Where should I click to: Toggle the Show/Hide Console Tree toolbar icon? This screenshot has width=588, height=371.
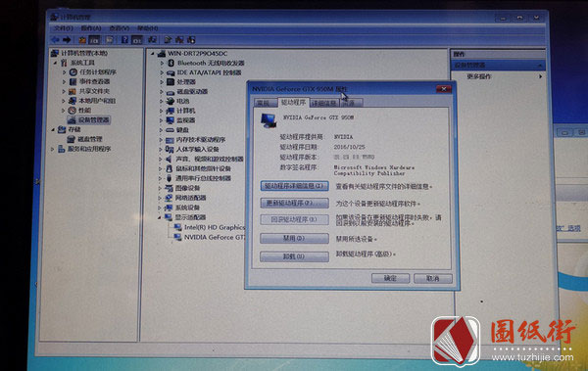coord(94,40)
